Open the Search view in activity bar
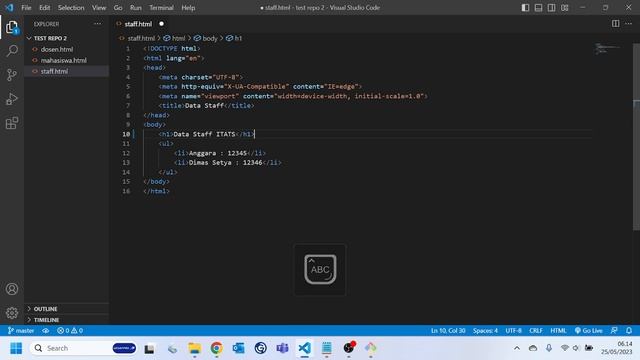Image resolution: width=640 pixels, height=360 pixels. 12,51
